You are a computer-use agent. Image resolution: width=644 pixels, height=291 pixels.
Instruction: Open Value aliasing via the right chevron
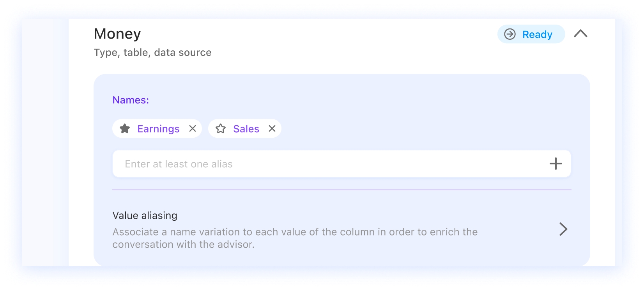(563, 229)
